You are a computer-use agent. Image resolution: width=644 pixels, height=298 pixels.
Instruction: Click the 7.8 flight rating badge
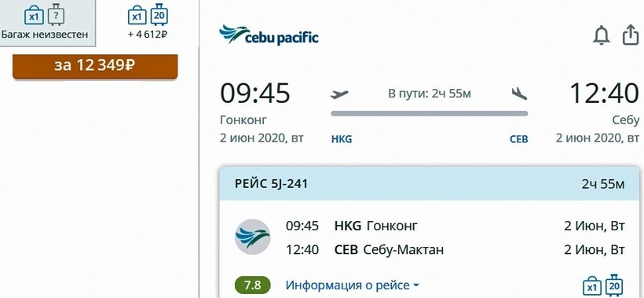pos(253,285)
